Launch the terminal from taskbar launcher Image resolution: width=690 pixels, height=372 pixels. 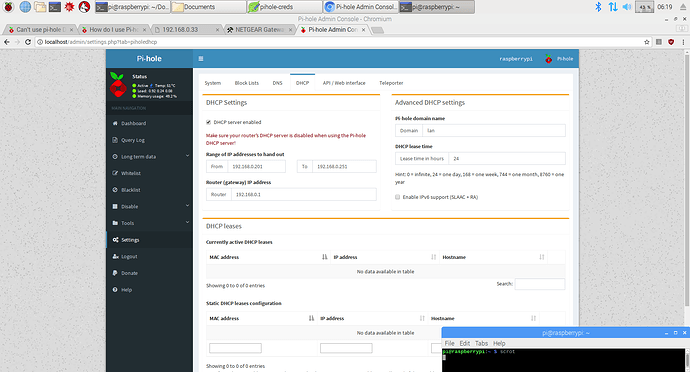click(x=55, y=7)
